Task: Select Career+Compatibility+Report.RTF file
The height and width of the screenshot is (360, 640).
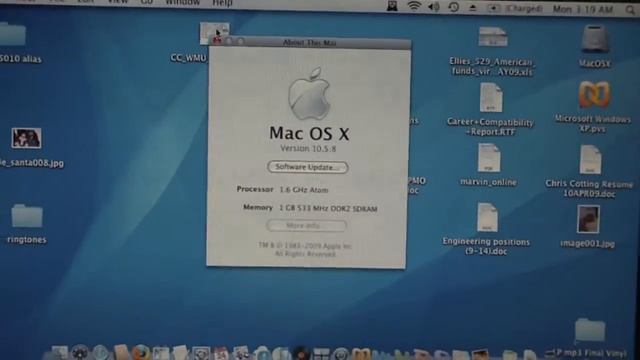Action: click(x=491, y=98)
